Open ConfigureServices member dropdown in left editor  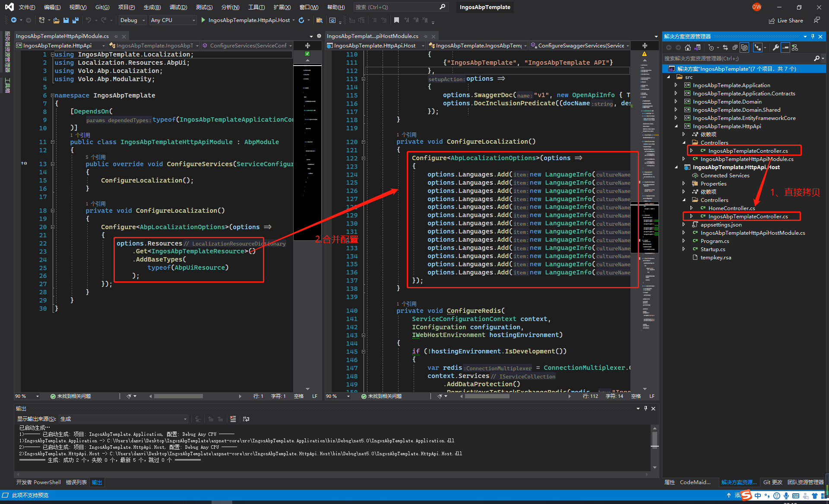click(248, 45)
